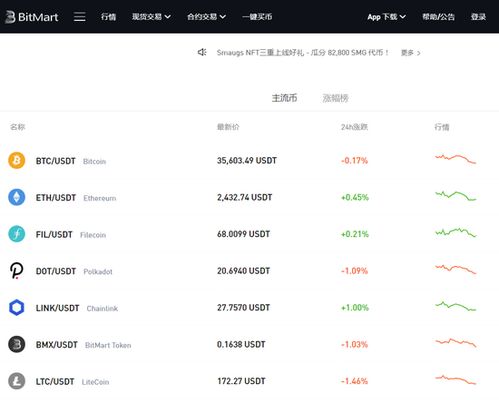Click the price 68.0099 USDT

click(243, 234)
